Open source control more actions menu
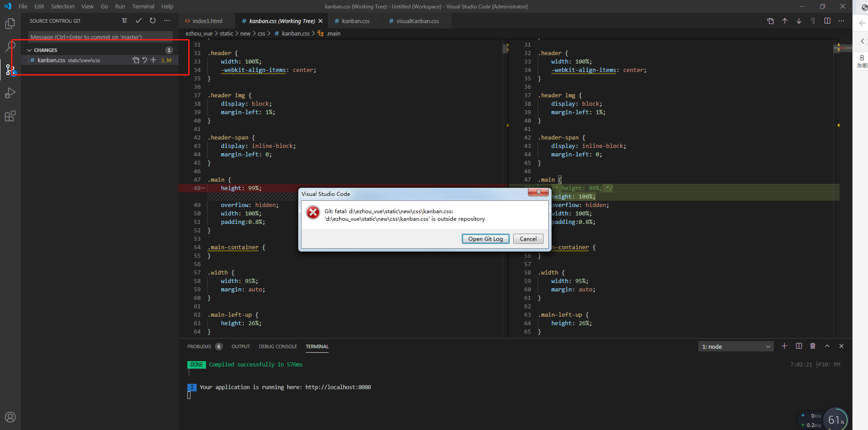The height and width of the screenshot is (430, 868). click(167, 20)
